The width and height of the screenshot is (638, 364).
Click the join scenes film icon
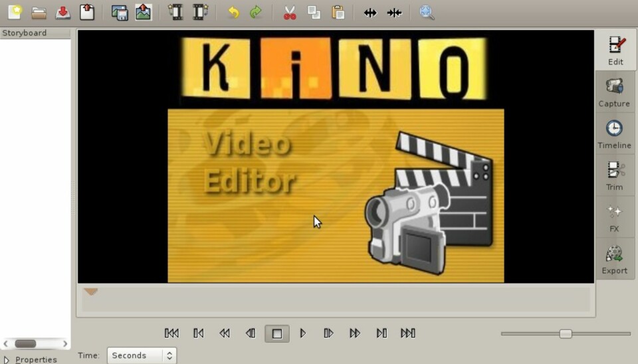coord(200,13)
